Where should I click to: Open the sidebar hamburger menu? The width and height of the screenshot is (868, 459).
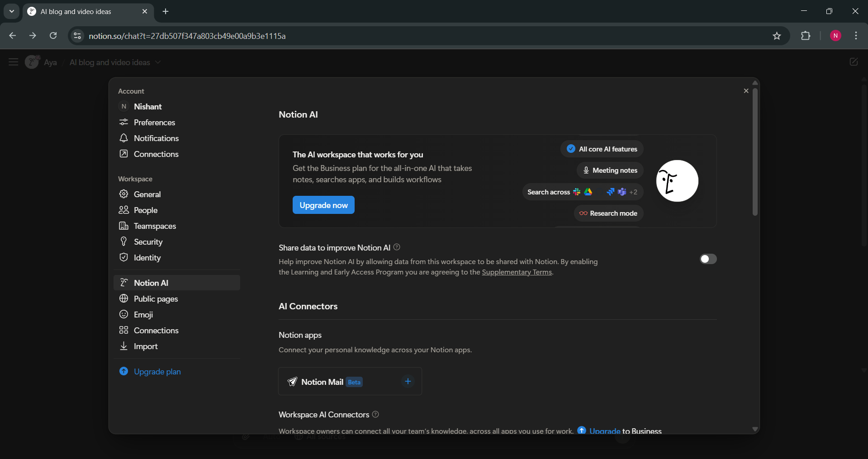[14, 62]
